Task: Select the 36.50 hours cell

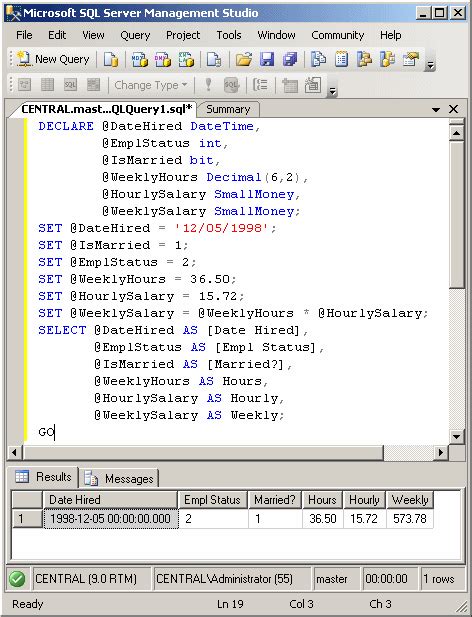Action: coord(323,519)
